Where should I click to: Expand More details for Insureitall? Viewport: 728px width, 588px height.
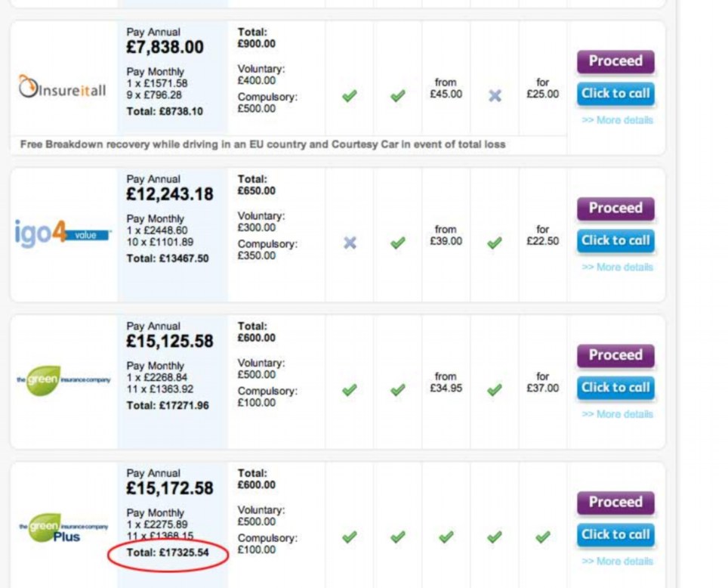[x=617, y=120]
